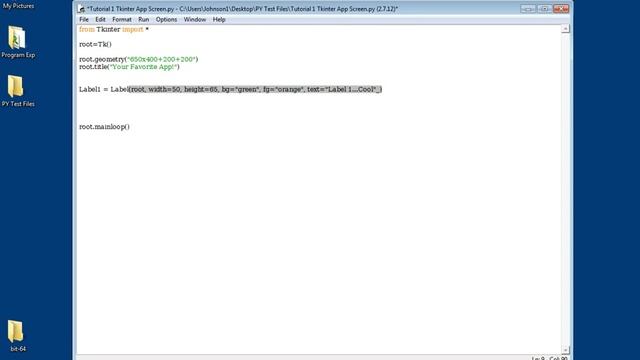Click the window title bar text
Viewport: 640px width, 360px height.
point(242,9)
